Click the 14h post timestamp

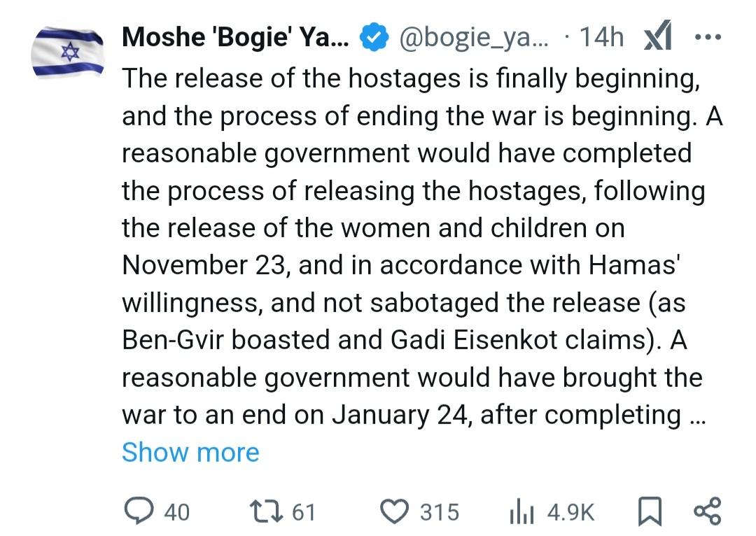click(601, 37)
